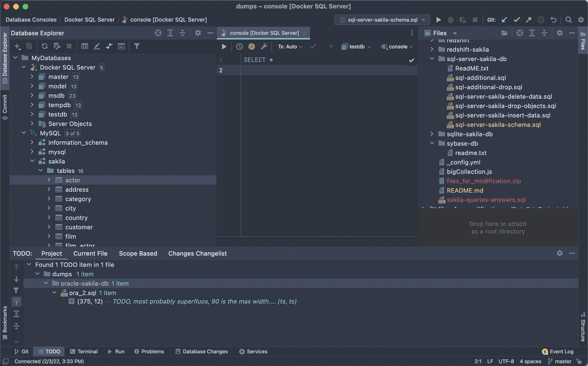Image resolution: width=588 pixels, height=366 pixels.
Task: Click the UTF-8 encoding in status bar
Action: (506, 361)
